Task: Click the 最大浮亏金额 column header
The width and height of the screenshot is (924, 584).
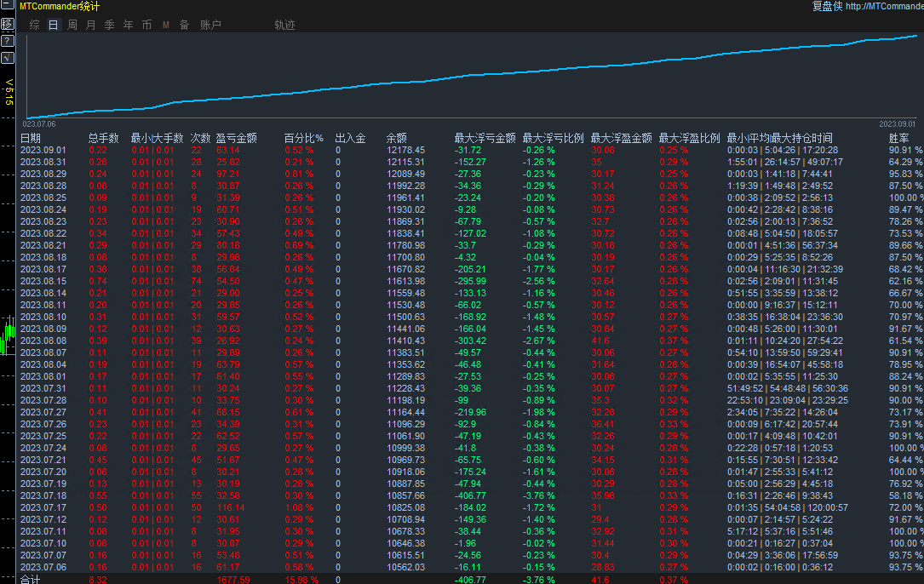Action: 485,138
